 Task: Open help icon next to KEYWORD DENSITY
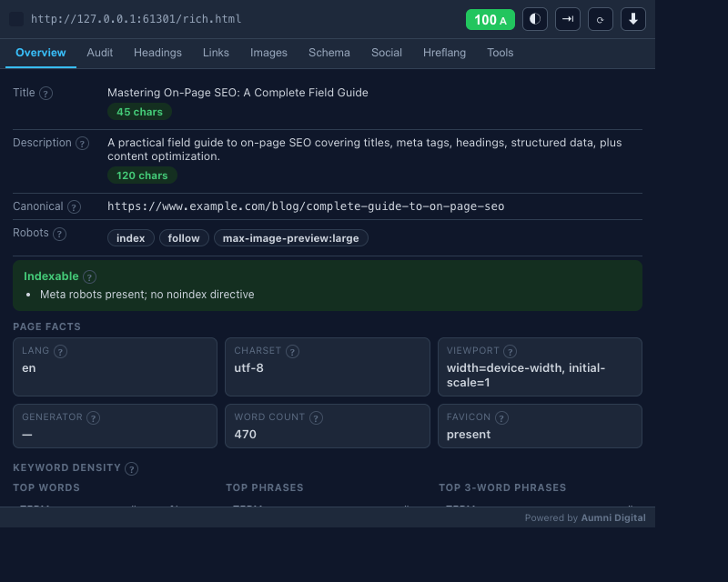pyautogui.click(x=131, y=468)
